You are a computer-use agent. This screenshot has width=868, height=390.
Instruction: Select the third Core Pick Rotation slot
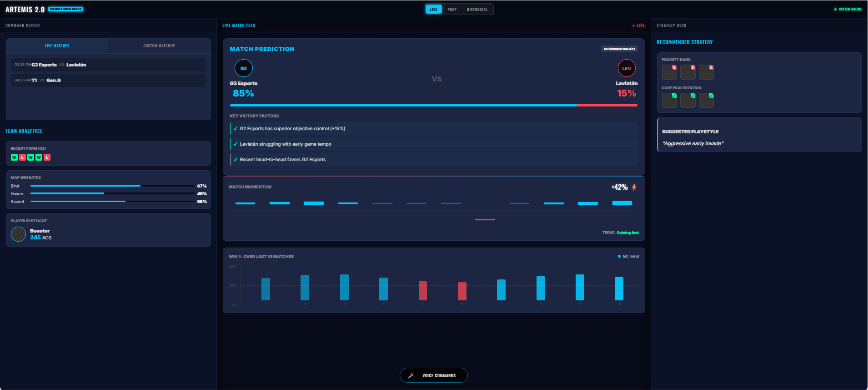pyautogui.click(x=706, y=100)
